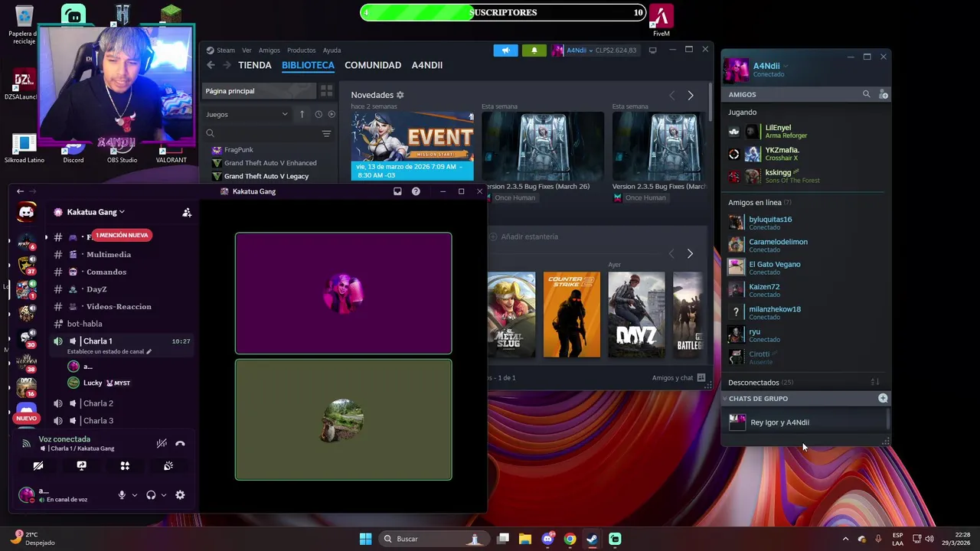
Task: Go to Steam TIENDA tab
Action: (255, 65)
